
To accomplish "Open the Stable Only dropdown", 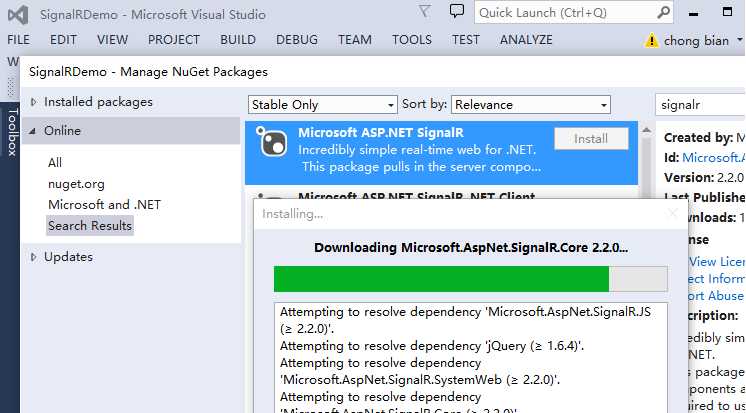I will 323,105.
